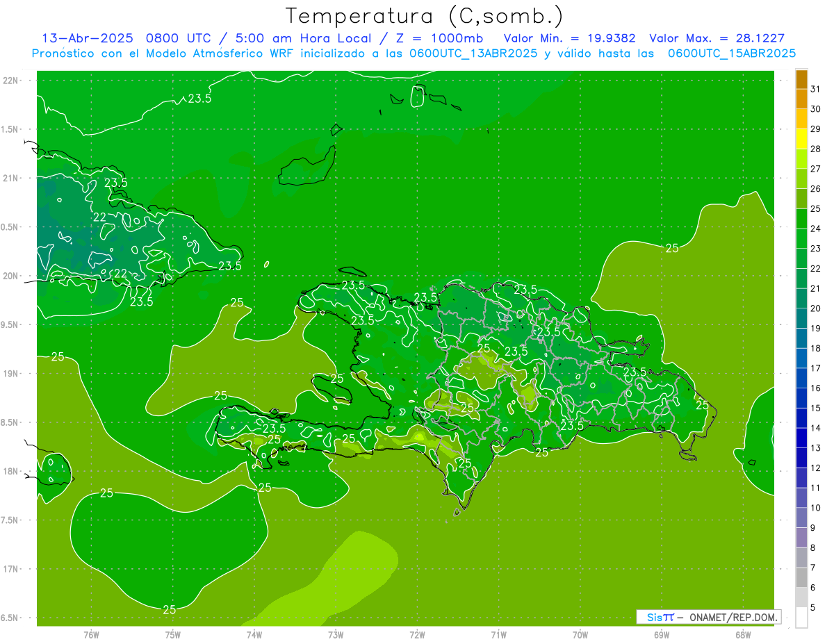
Task: Select the date text "13-Abr-2025"
Action: [87, 38]
